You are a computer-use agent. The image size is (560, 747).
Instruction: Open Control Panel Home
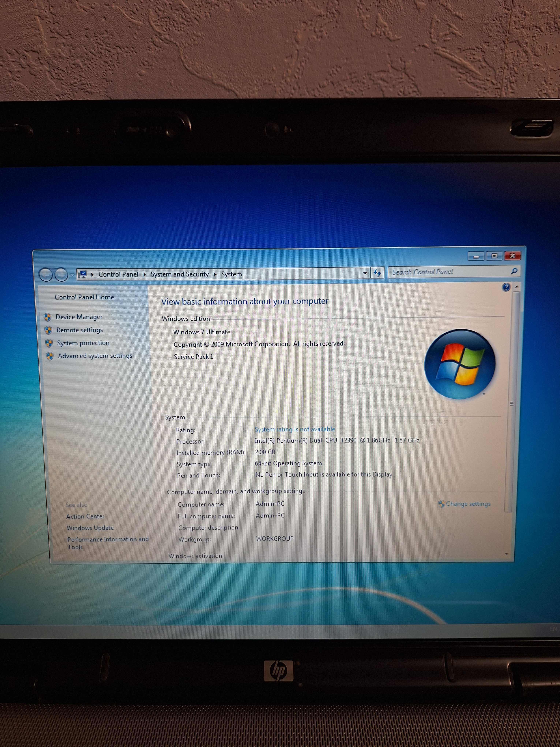coord(84,297)
